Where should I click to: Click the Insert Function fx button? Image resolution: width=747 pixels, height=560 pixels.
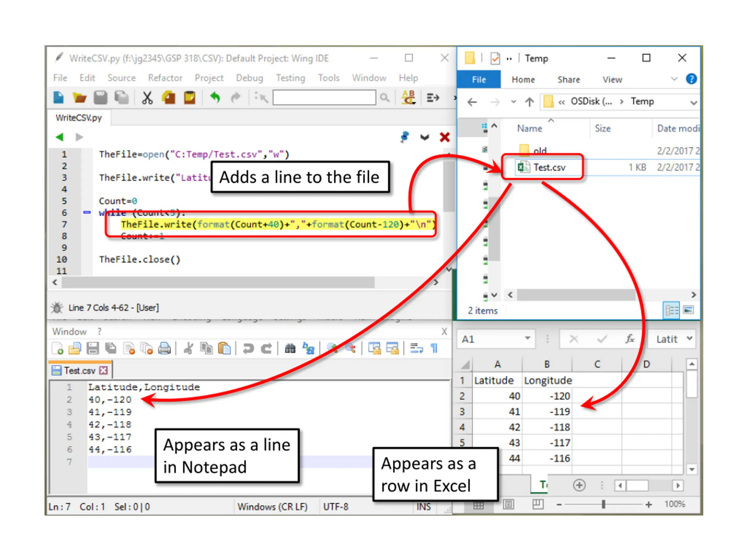pos(629,339)
